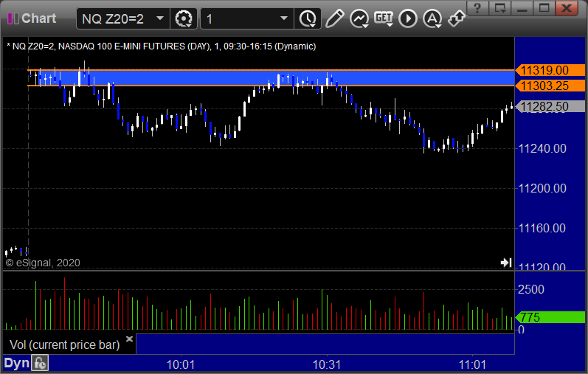Image resolution: width=588 pixels, height=374 pixels.
Task: Open the GET studies menu icon
Action: click(383, 18)
